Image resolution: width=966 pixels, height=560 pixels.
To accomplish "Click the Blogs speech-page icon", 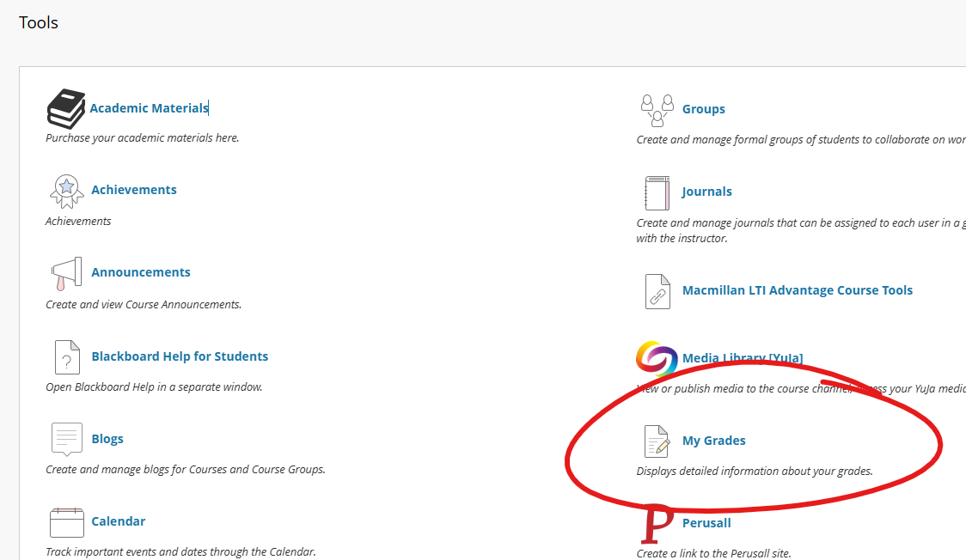I will (x=66, y=440).
